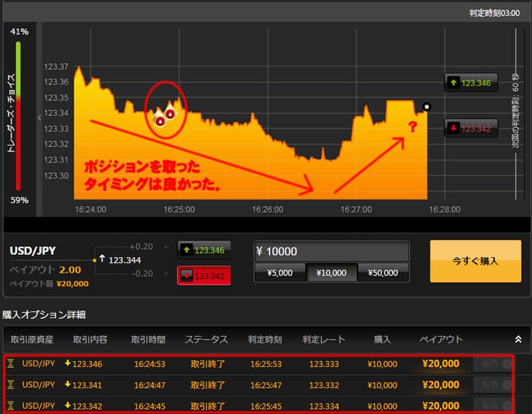Click the 123.334 judgment rate cell
This screenshot has width=532, height=414.
coord(324,406)
